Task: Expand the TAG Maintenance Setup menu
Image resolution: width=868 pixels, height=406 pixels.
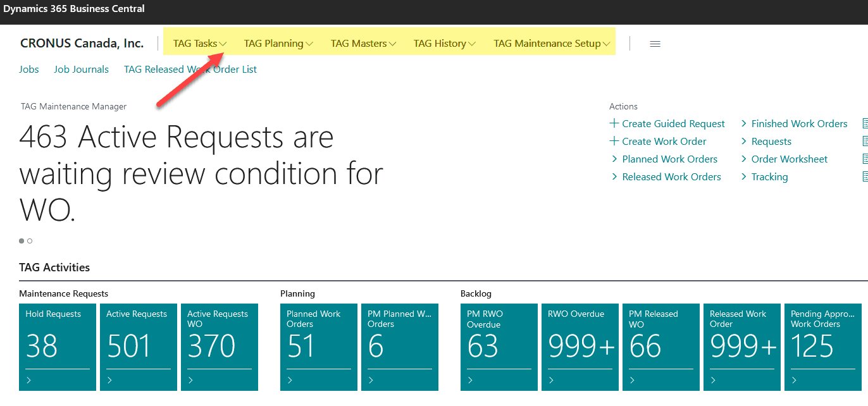Action: click(x=552, y=44)
